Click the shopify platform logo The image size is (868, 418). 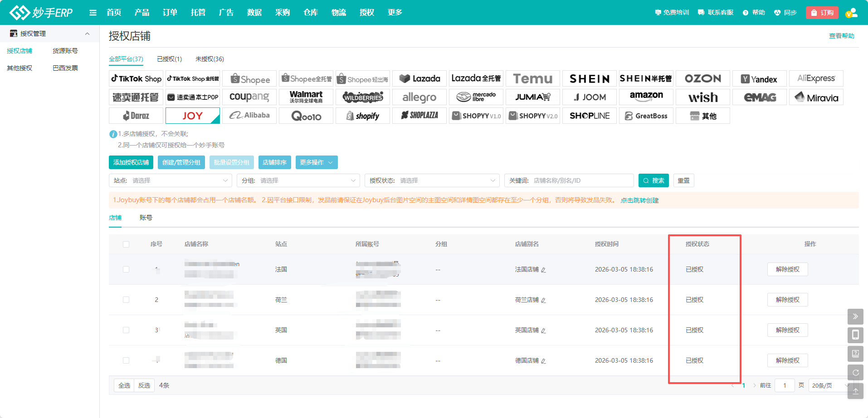pos(363,116)
